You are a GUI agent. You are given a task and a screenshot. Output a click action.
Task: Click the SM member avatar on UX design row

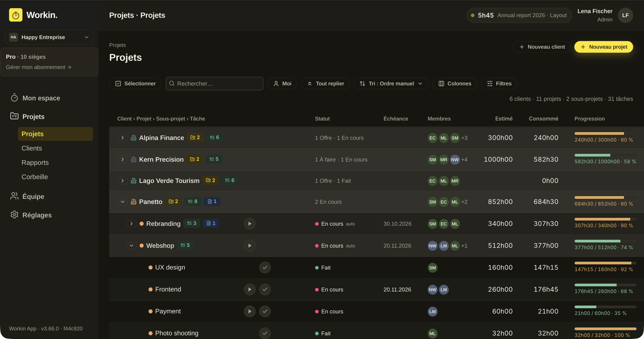(x=432, y=268)
